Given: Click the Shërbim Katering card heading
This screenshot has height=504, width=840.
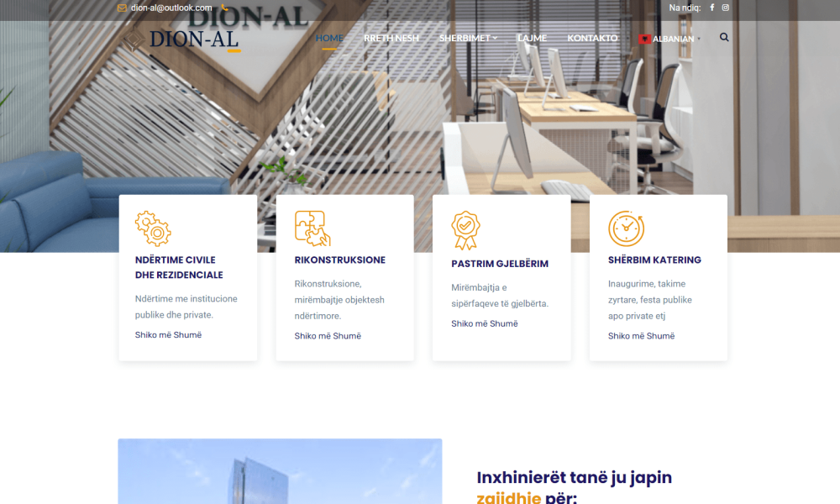Looking at the screenshot, I should tap(654, 260).
